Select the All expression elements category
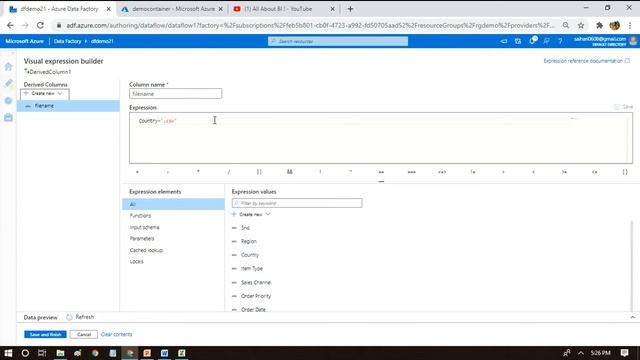Screen dimensions: 640x360 [x=173, y=204]
